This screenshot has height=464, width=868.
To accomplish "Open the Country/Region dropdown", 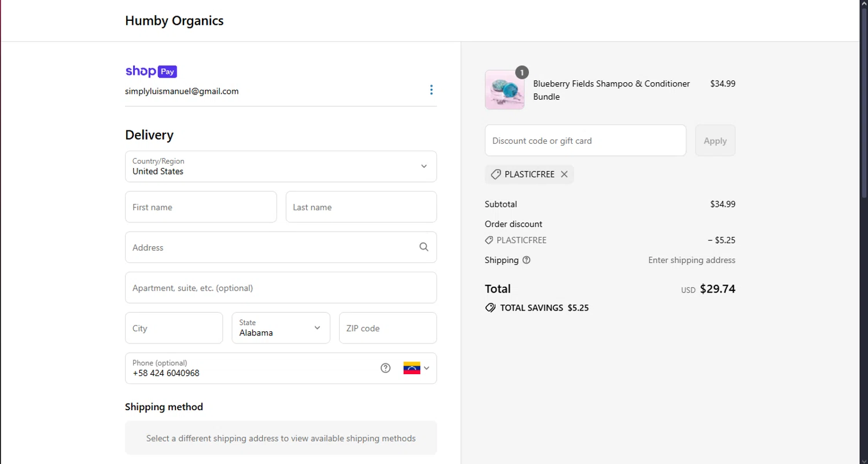I will [281, 166].
